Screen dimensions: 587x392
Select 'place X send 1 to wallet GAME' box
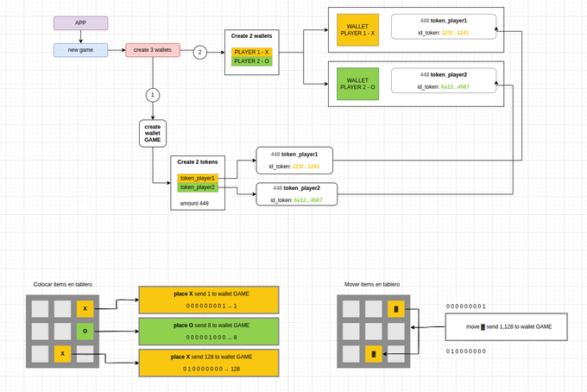click(209, 300)
